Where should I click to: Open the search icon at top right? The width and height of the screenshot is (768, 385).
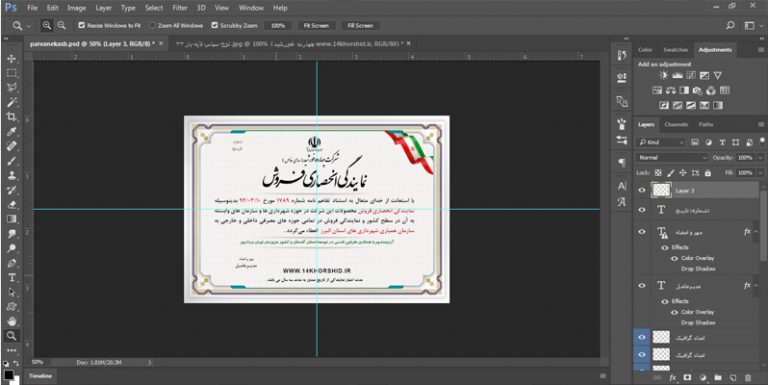point(730,25)
